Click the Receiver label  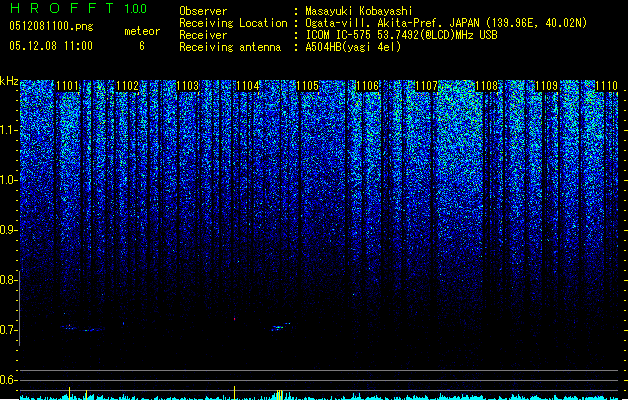203,35
